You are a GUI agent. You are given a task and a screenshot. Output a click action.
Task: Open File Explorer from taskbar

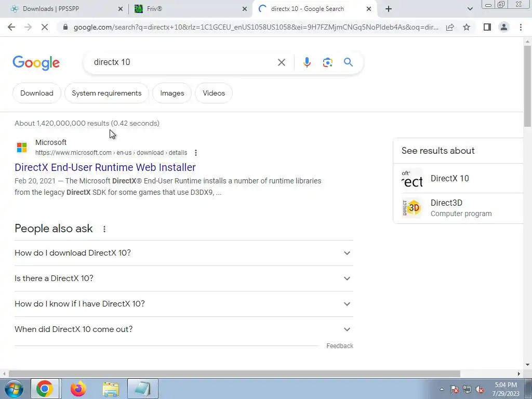tap(111, 389)
